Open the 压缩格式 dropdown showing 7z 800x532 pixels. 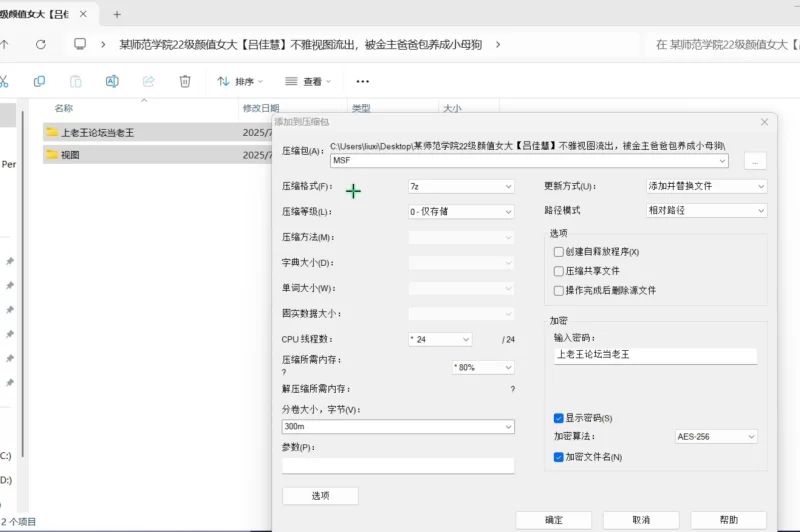(x=460, y=186)
